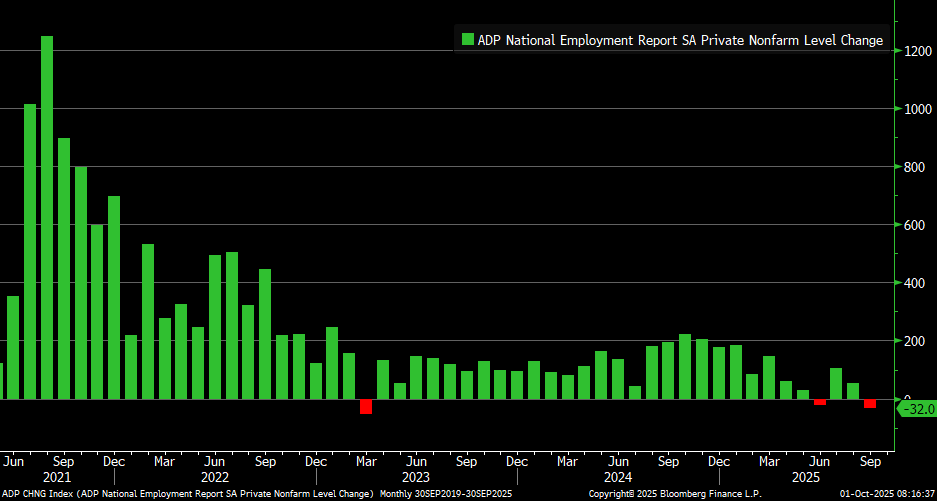Click the 2022 year label on x-axis
Viewport: 937px width, 501px height.
215,478
